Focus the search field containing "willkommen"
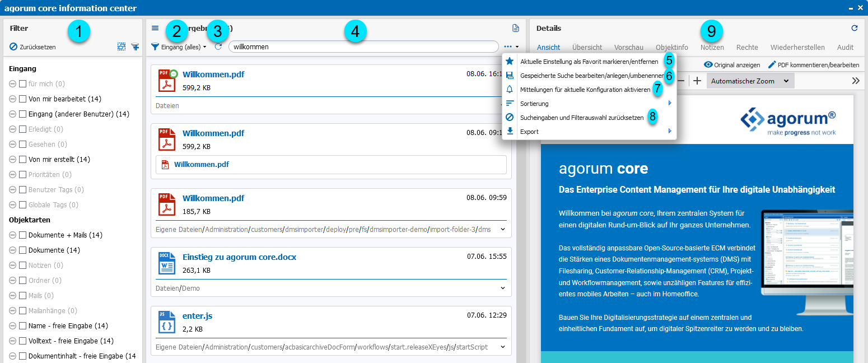This screenshot has height=363, width=868. 363,46
